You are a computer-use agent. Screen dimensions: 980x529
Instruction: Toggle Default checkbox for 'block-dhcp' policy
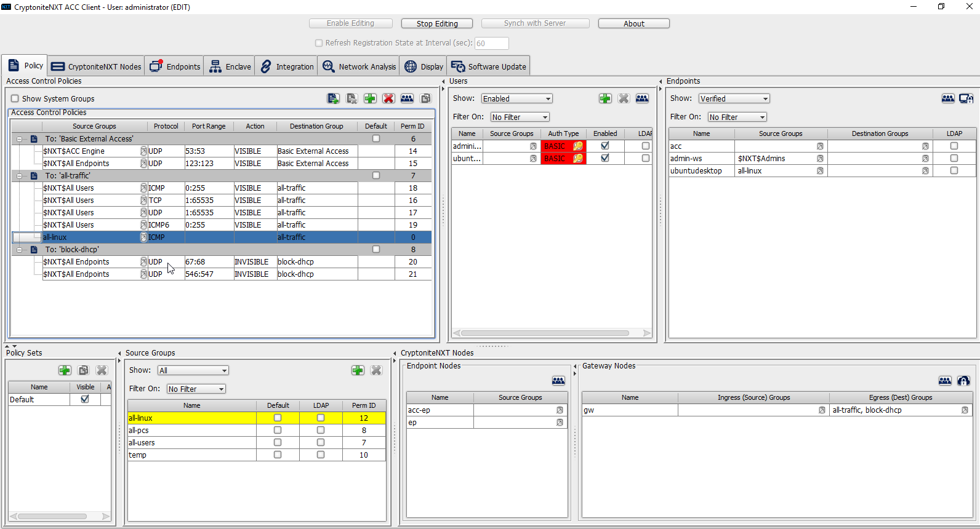pyautogui.click(x=376, y=250)
